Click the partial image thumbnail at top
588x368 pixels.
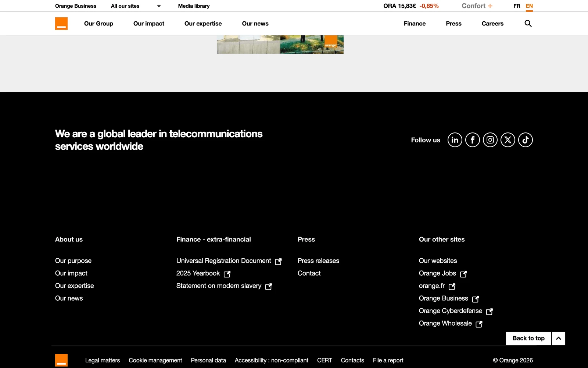tap(280, 45)
